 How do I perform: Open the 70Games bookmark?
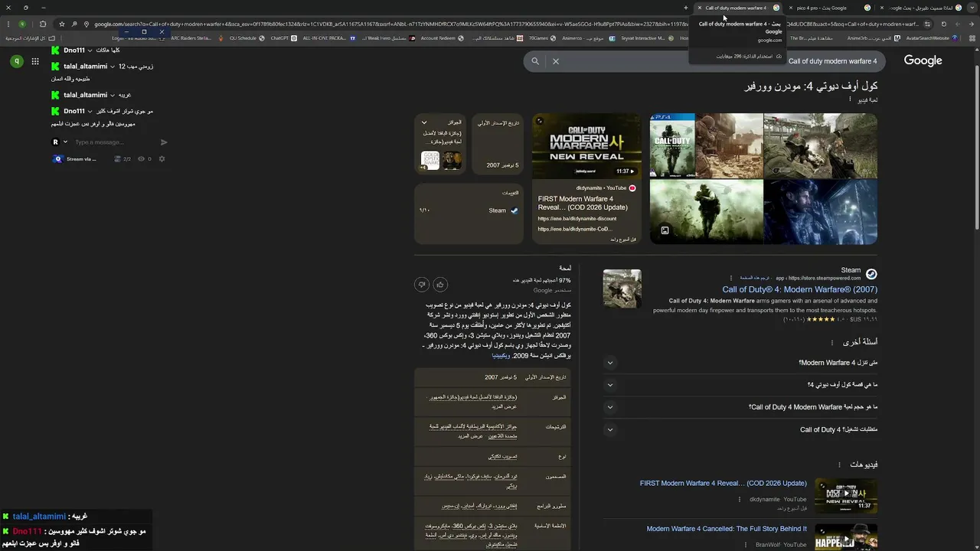pos(544,37)
